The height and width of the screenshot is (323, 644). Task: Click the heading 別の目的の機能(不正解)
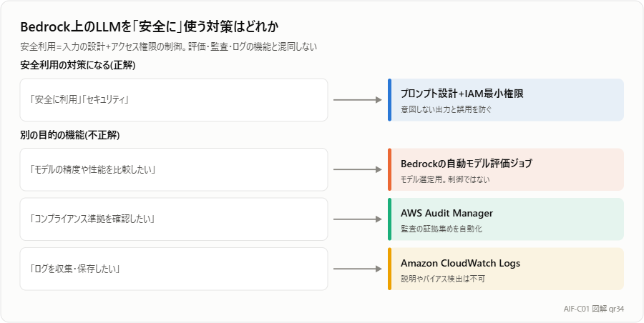click(x=70, y=136)
